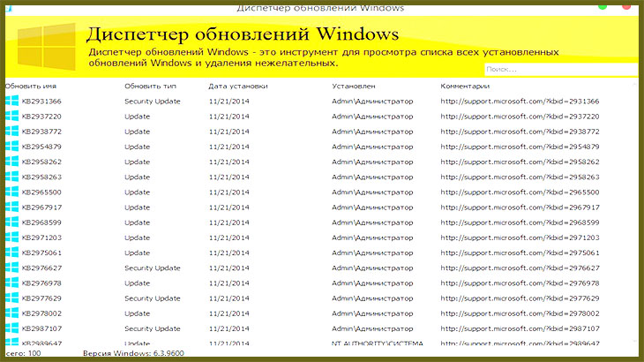Image resolution: width=644 pixels, height=362 pixels.
Task: Click the Windows icon beside KB2968599
Action: [12, 222]
